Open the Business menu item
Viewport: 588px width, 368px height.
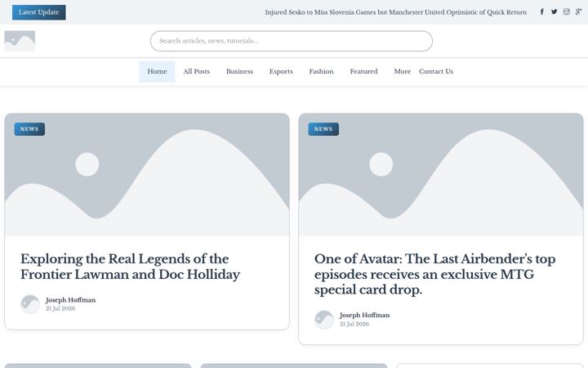point(239,71)
